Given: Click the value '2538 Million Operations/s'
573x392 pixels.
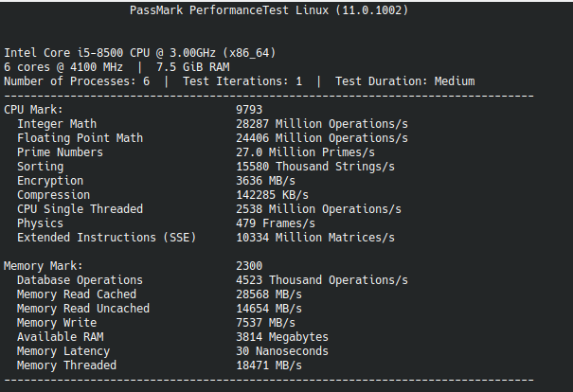Looking at the screenshot, I should pos(318,209).
